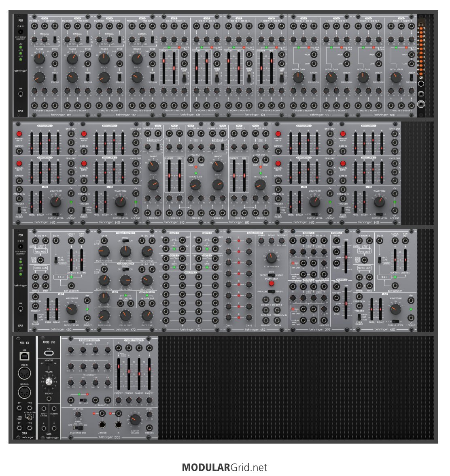This screenshot has width=450, height=476.
Task: Click the SHIFT FREQ knob
Action: 125,251
